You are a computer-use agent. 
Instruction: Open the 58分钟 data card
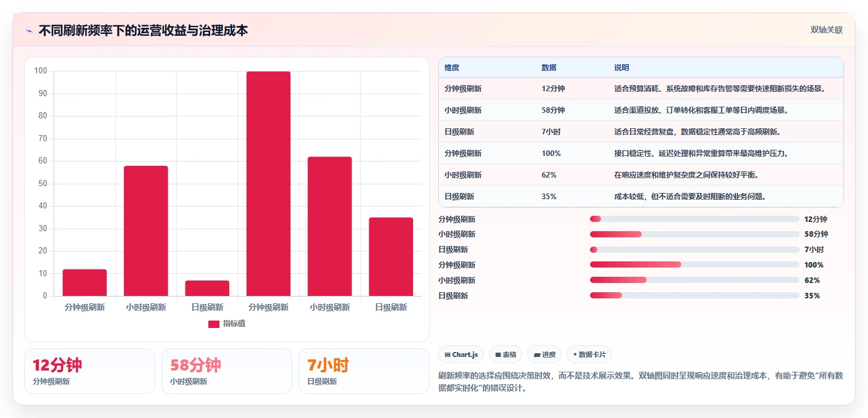[227, 371]
